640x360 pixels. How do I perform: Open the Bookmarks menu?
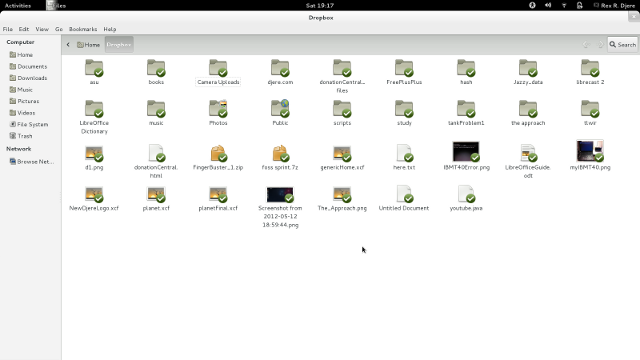point(83,29)
